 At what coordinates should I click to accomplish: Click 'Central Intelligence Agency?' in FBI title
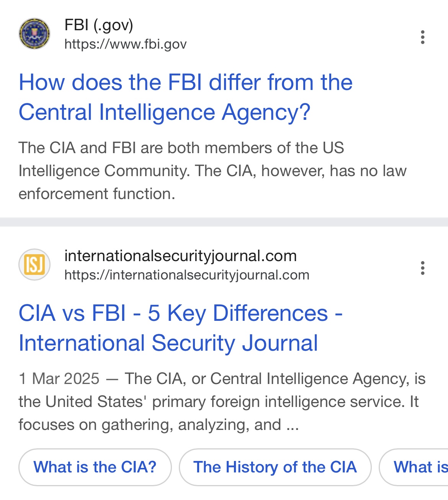pyautogui.click(x=164, y=113)
